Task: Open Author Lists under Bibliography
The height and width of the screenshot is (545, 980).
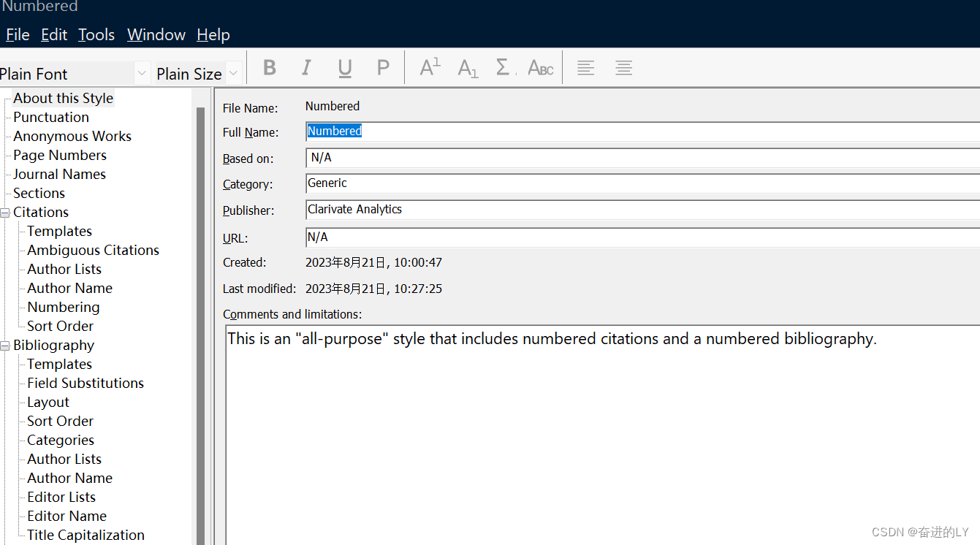Action: (64, 459)
